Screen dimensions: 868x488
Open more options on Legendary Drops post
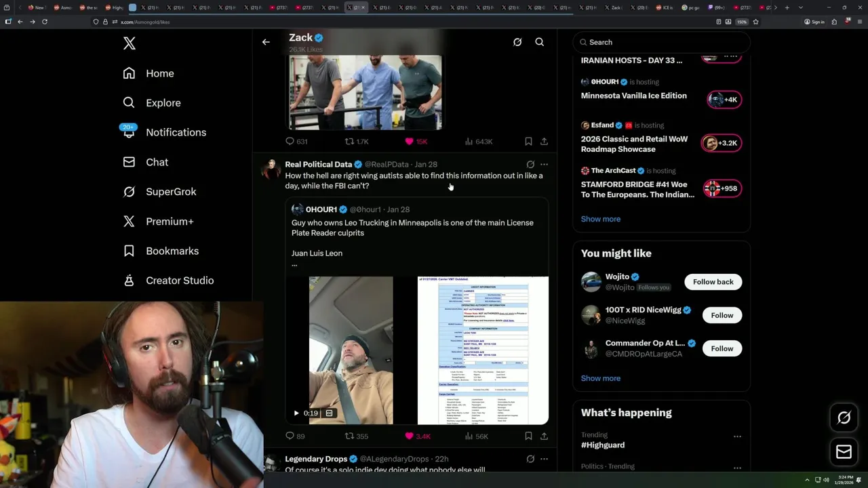544,459
